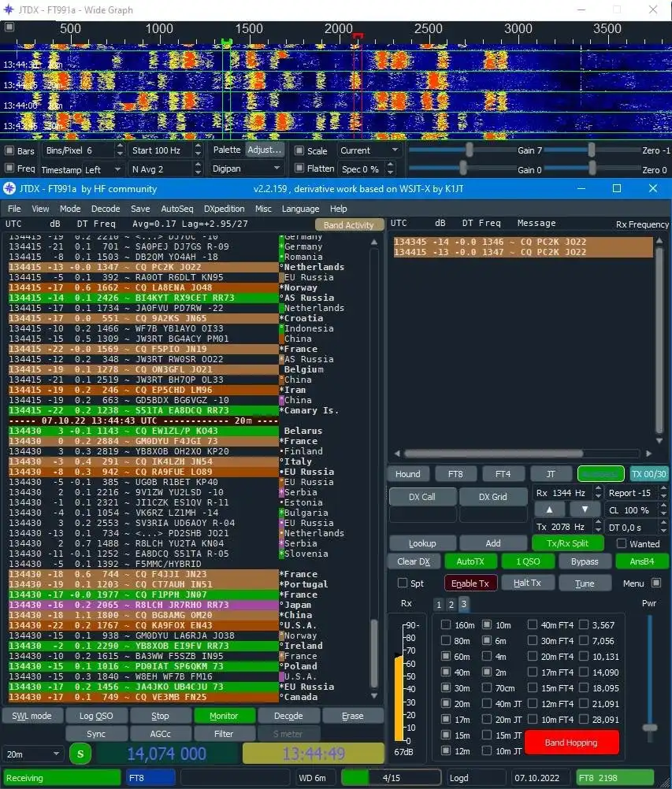672x789 pixels.
Task: Click the small square at the waterfall's top-left corner
Action: 9,27
